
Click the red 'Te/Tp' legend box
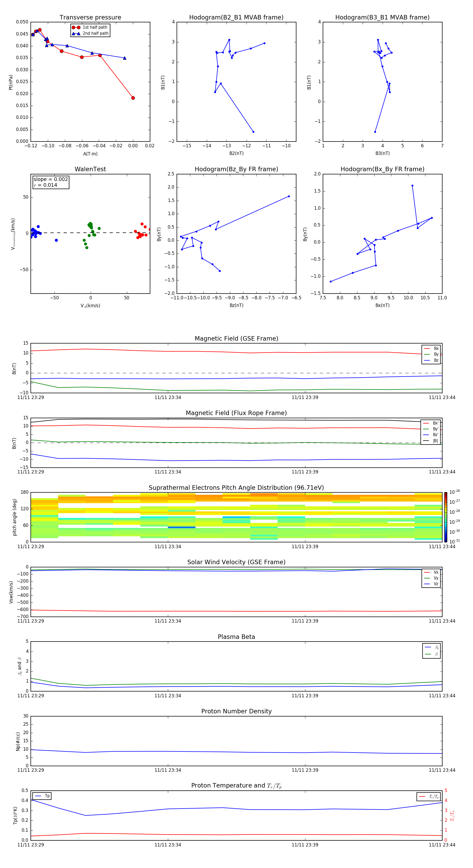[x=428, y=796]
